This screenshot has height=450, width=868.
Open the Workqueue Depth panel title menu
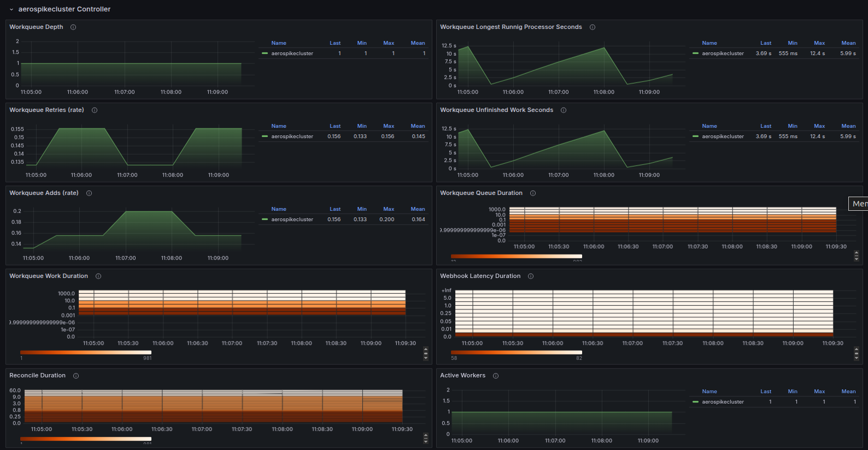(36, 27)
